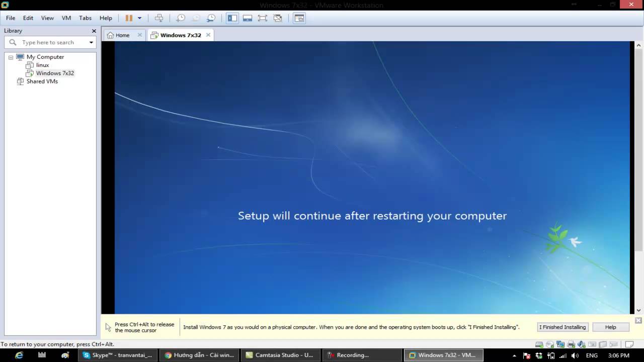Click the sound card status icon
Screen dimensions: 644x362
pyautogui.click(x=581, y=344)
